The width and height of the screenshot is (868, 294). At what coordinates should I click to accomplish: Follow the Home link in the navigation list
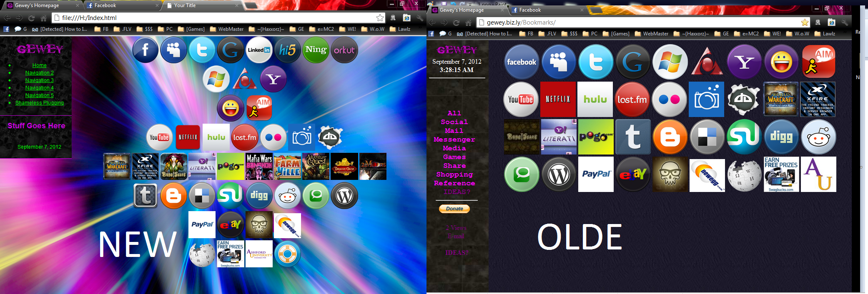point(40,65)
